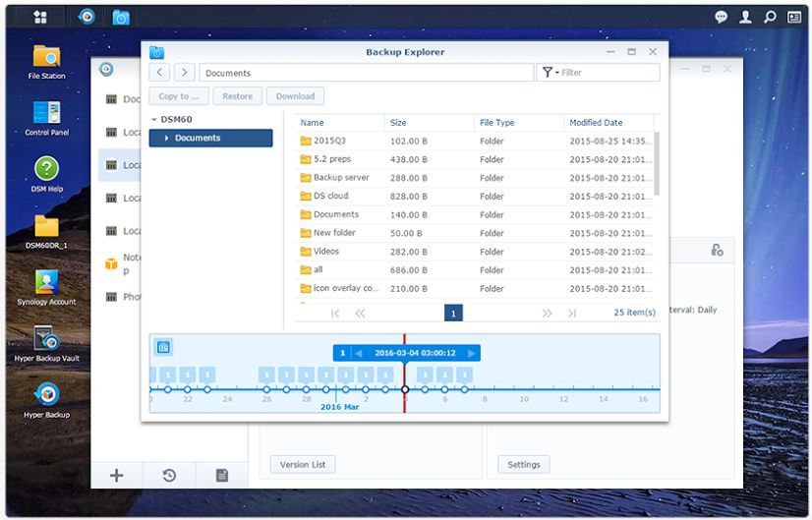This screenshot has height=520, width=812.
Task: Open Version List in Hyper Backup
Action: click(x=303, y=465)
